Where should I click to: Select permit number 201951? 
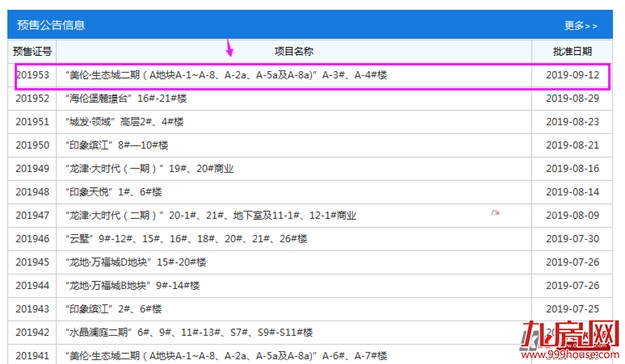(x=32, y=122)
